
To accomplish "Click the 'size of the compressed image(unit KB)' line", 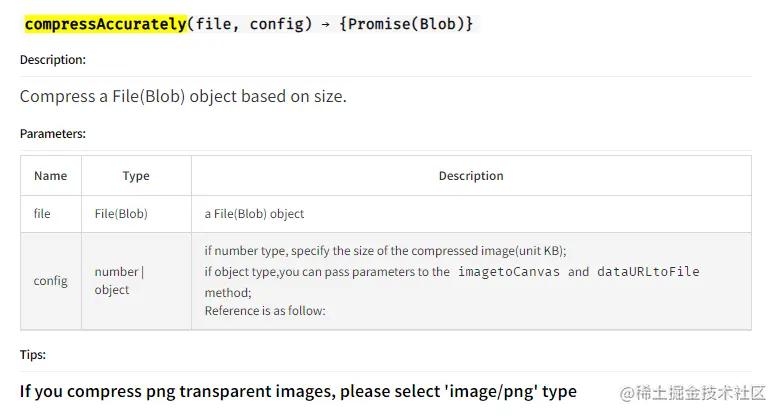I will pyautogui.click(x=386, y=250).
